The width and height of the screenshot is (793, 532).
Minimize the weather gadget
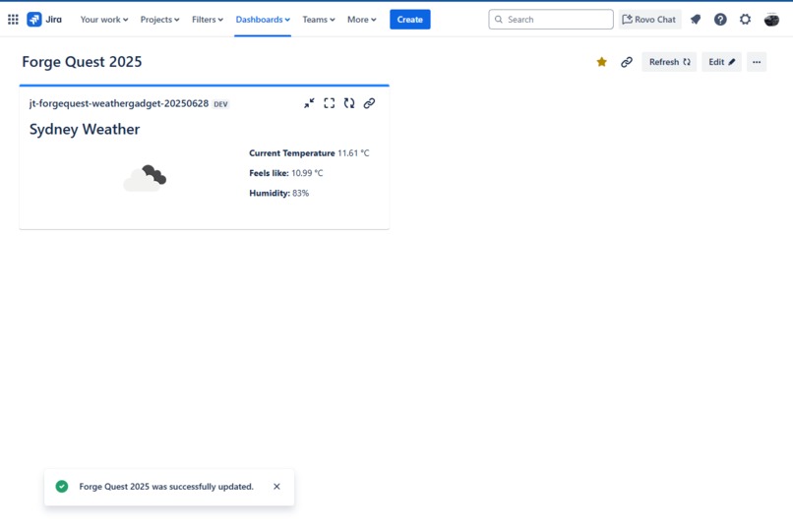point(309,103)
